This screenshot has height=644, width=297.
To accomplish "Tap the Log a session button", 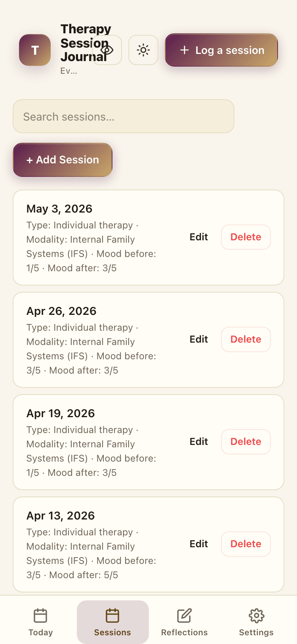I will pos(221,50).
